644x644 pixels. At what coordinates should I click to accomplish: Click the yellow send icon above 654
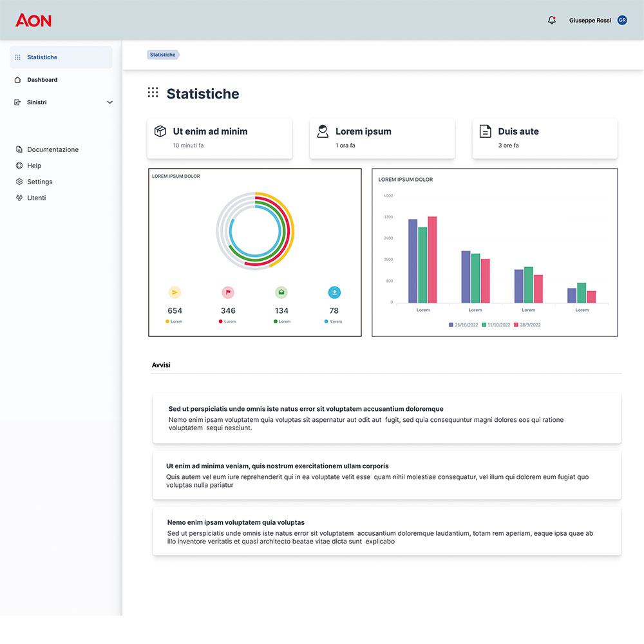coord(175,292)
